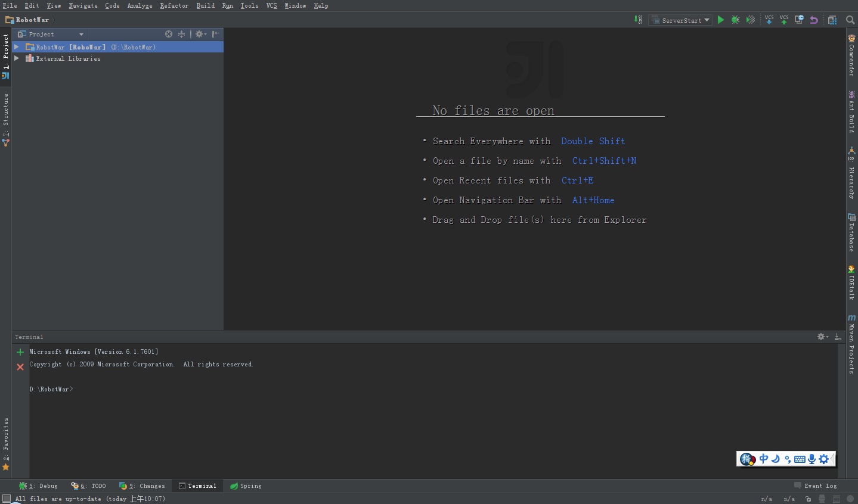This screenshot has height=504, width=858.
Task: Open the VCS menu
Action: coord(271,5)
